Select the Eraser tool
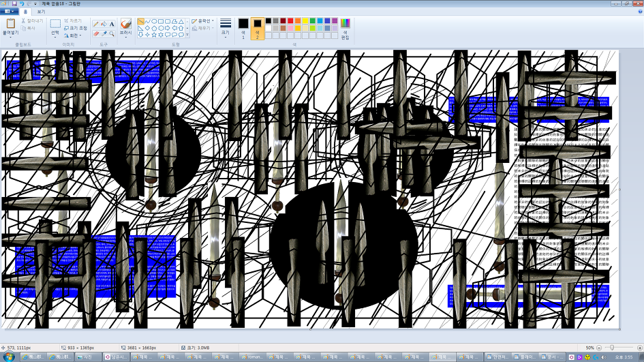 pyautogui.click(x=95, y=33)
